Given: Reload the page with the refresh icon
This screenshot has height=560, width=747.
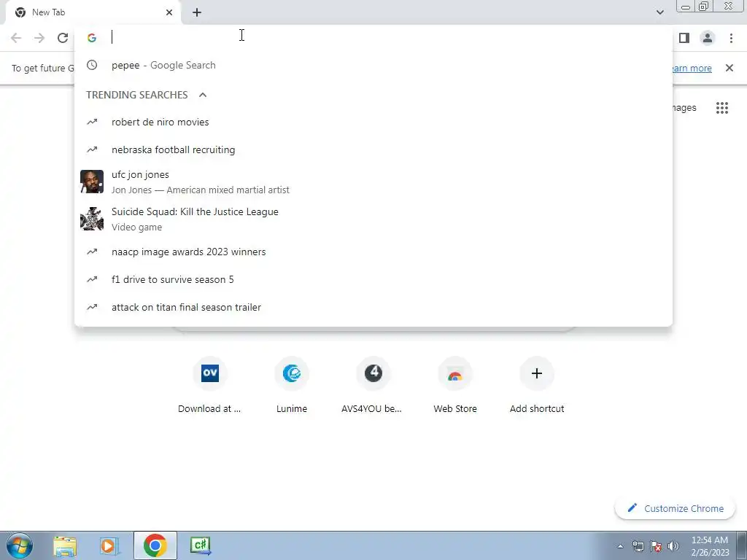Looking at the screenshot, I should [x=63, y=38].
